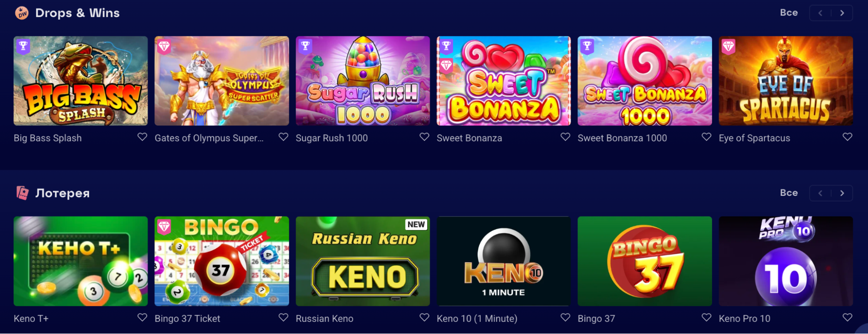Open the Keno 10 (1 Minute) thumbnail
The width and height of the screenshot is (868, 334).
(x=504, y=261)
